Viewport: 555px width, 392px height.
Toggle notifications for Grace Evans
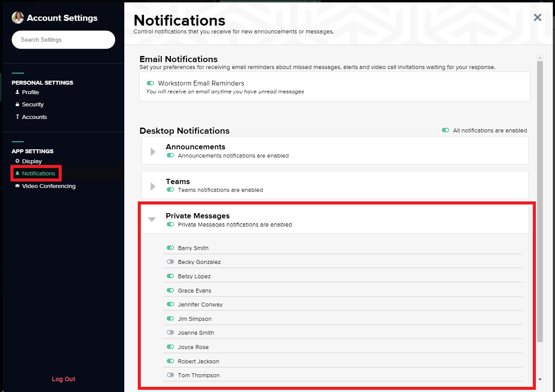(170, 290)
